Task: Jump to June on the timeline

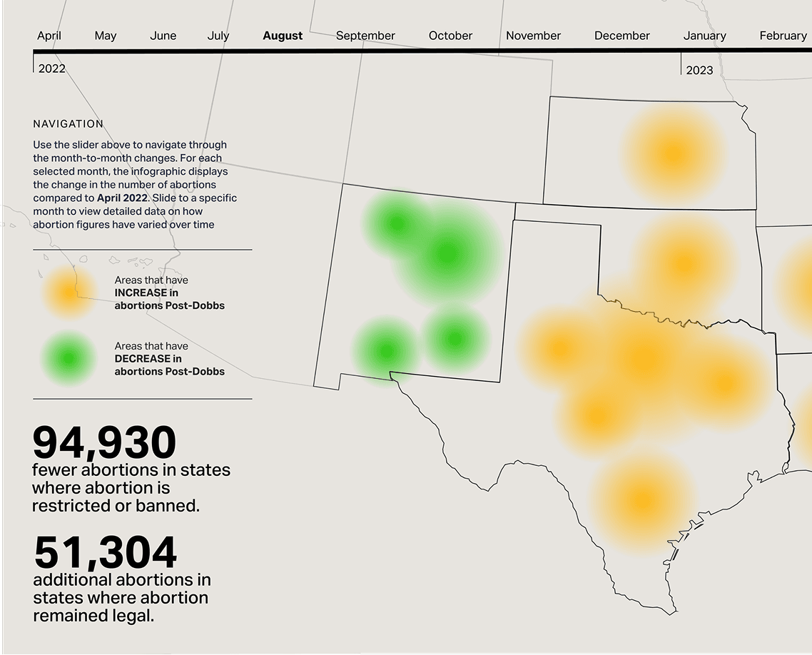Action: point(163,36)
